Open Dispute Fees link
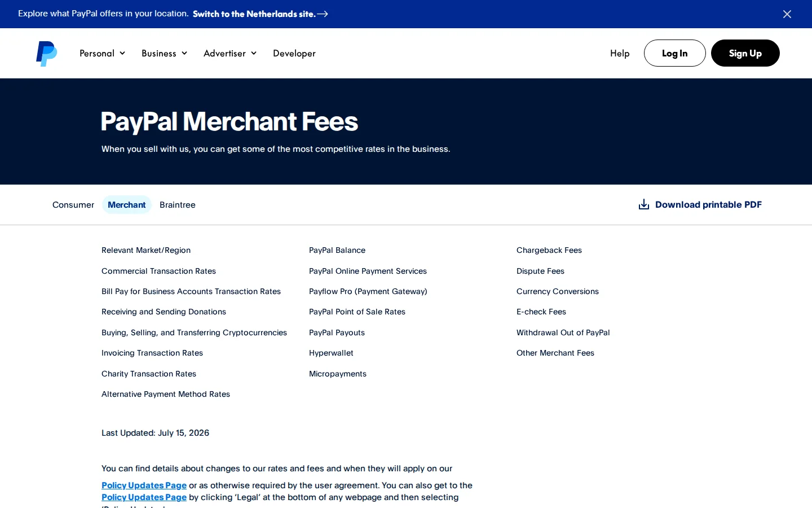This screenshot has width=812, height=508. [x=540, y=271]
